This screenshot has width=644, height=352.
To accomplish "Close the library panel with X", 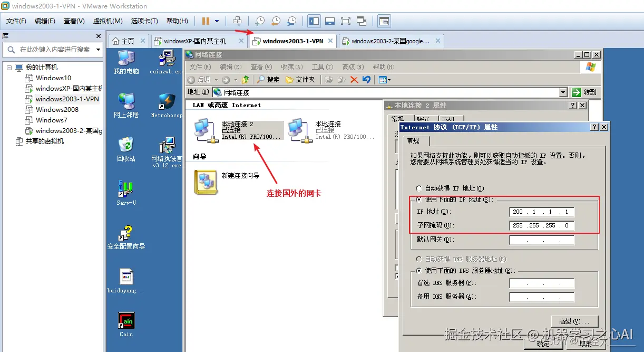I will [x=98, y=36].
